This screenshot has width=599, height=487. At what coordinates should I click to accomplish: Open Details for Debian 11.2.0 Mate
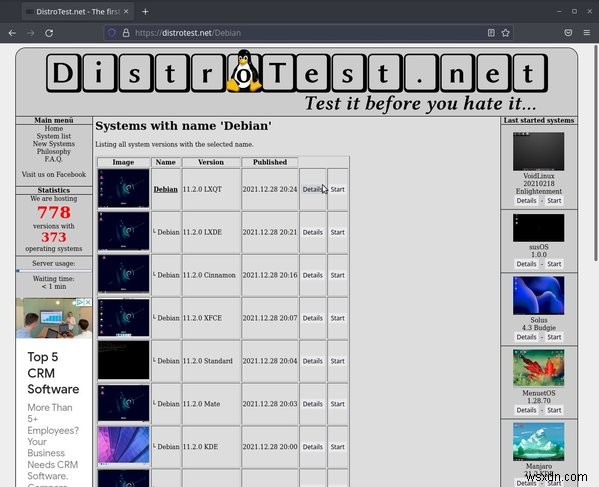coord(312,404)
